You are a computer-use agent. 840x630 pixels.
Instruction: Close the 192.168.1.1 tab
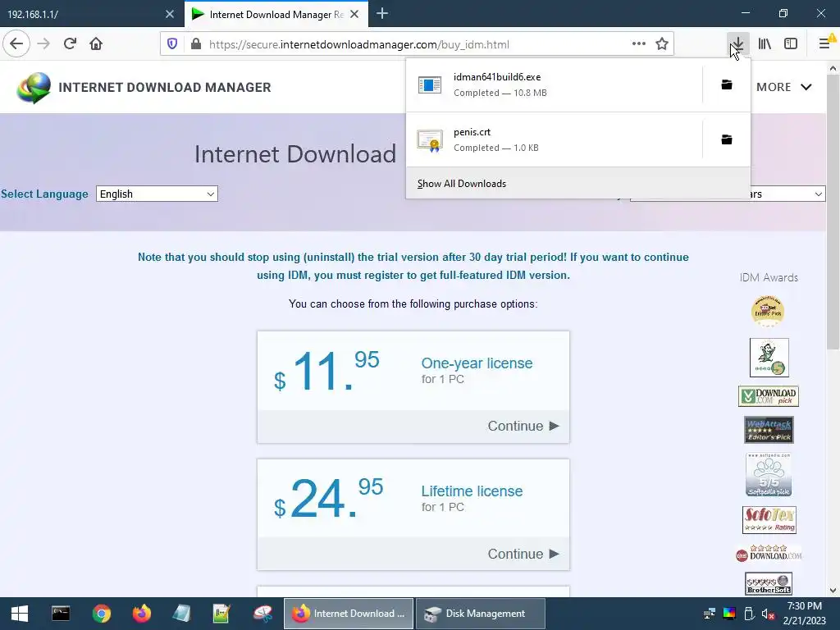[x=170, y=15]
